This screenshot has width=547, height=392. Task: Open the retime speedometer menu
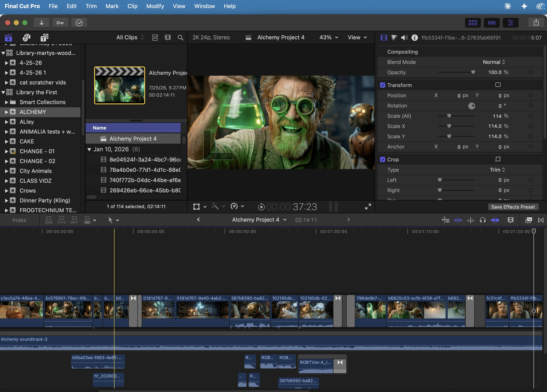point(237,206)
